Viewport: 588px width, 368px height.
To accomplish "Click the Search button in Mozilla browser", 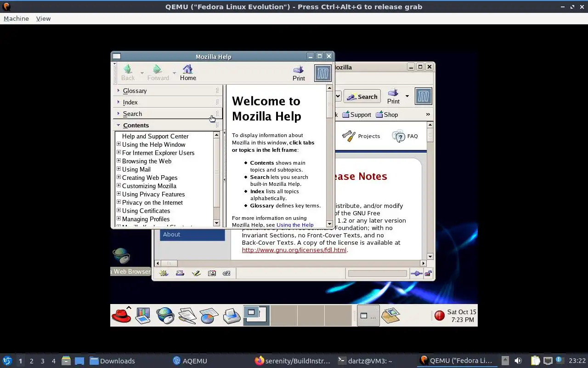I will pyautogui.click(x=362, y=97).
